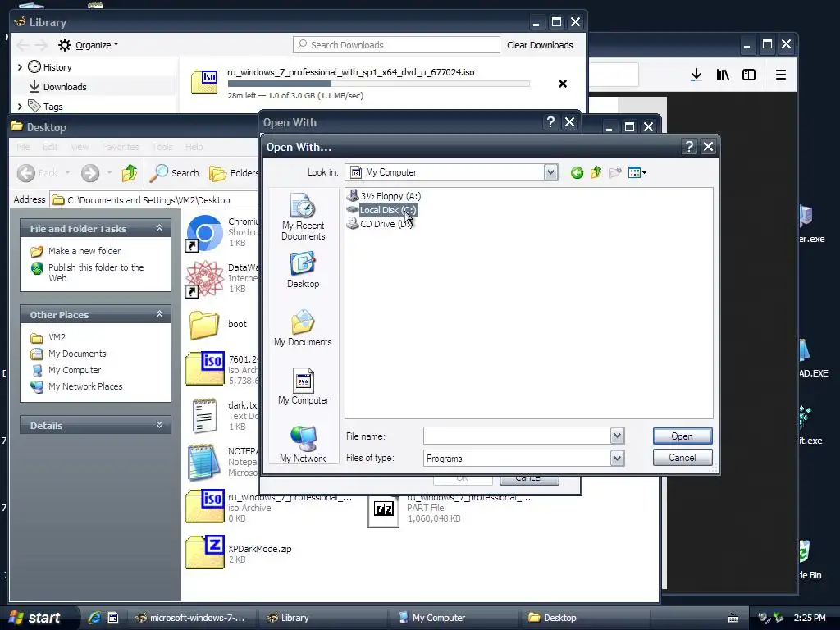Image resolution: width=840 pixels, height=630 pixels.
Task: Click the Open button
Action: tap(682, 436)
